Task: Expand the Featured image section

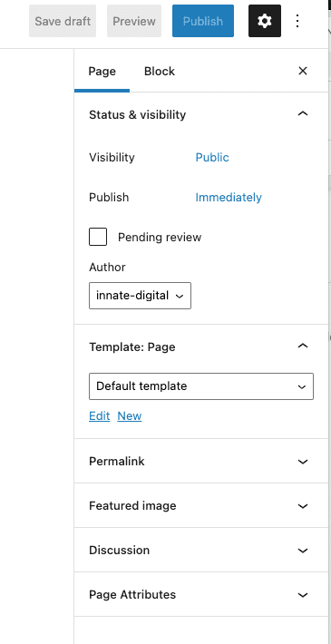Action: pyautogui.click(x=200, y=505)
